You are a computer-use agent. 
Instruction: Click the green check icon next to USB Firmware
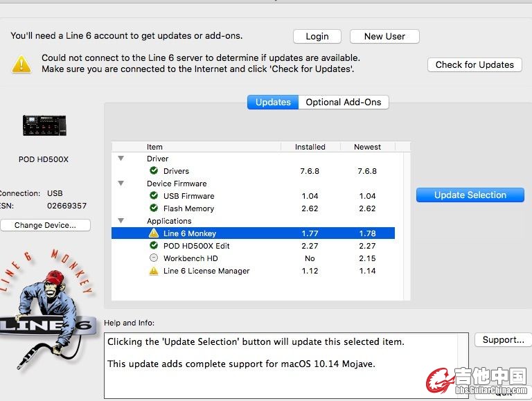click(154, 196)
